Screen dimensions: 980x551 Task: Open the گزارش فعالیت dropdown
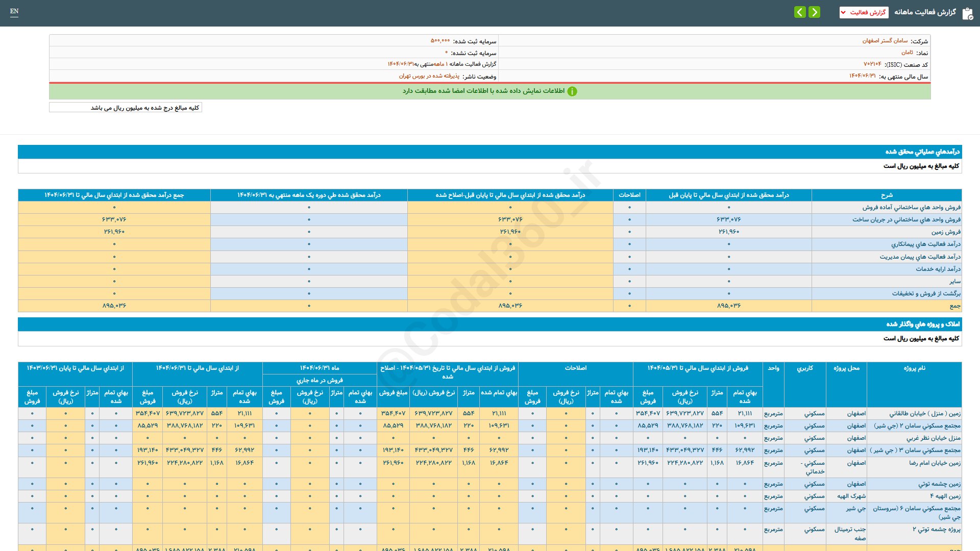click(x=864, y=12)
